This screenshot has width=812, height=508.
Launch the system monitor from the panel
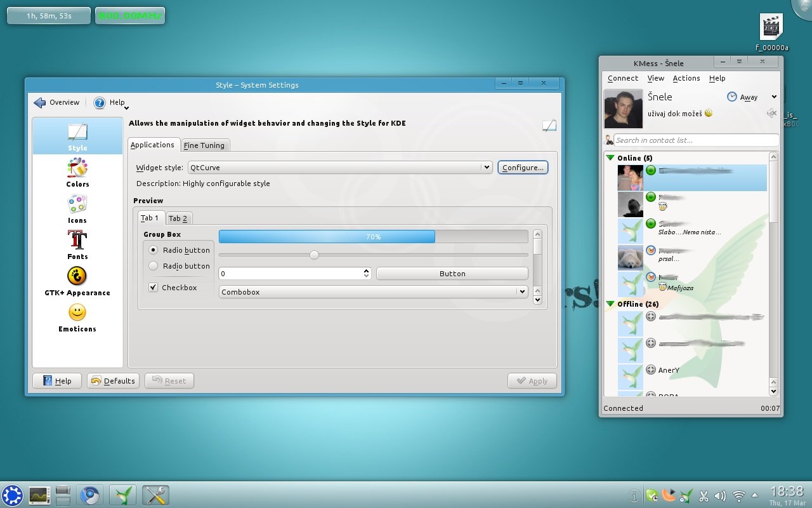point(39,495)
